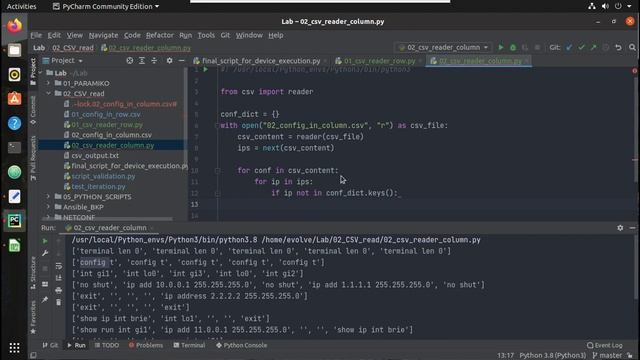
Task: Toggle the Commit side tool window
Action: [x=33, y=110]
